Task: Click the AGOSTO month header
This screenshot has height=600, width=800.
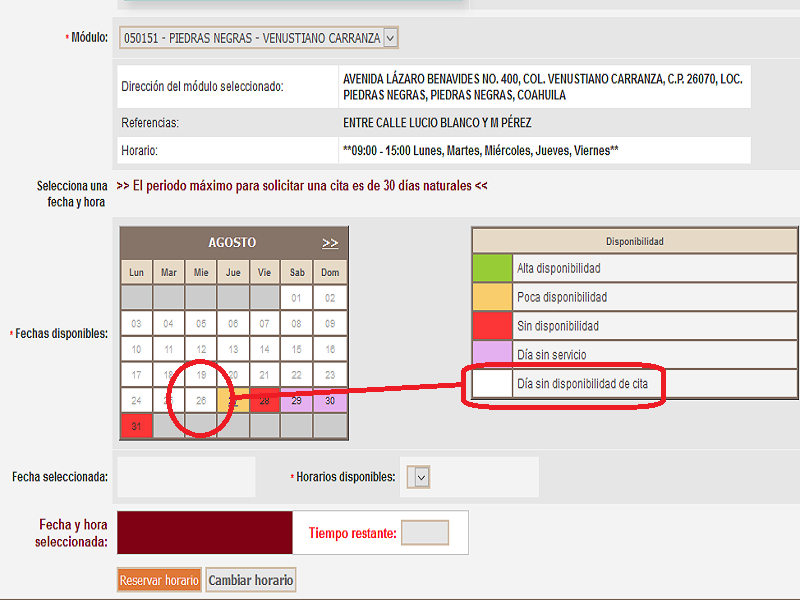Action: click(x=232, y=243)
